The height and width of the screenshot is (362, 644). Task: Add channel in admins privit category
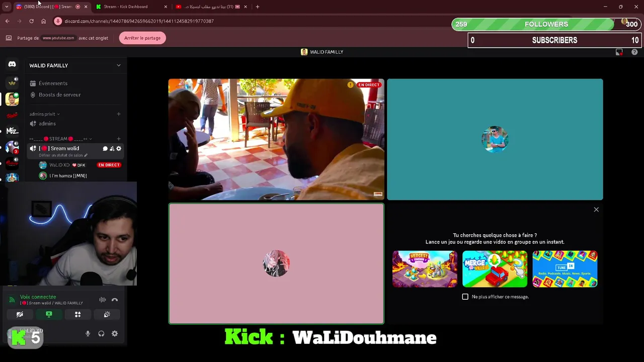pos(119,114)
